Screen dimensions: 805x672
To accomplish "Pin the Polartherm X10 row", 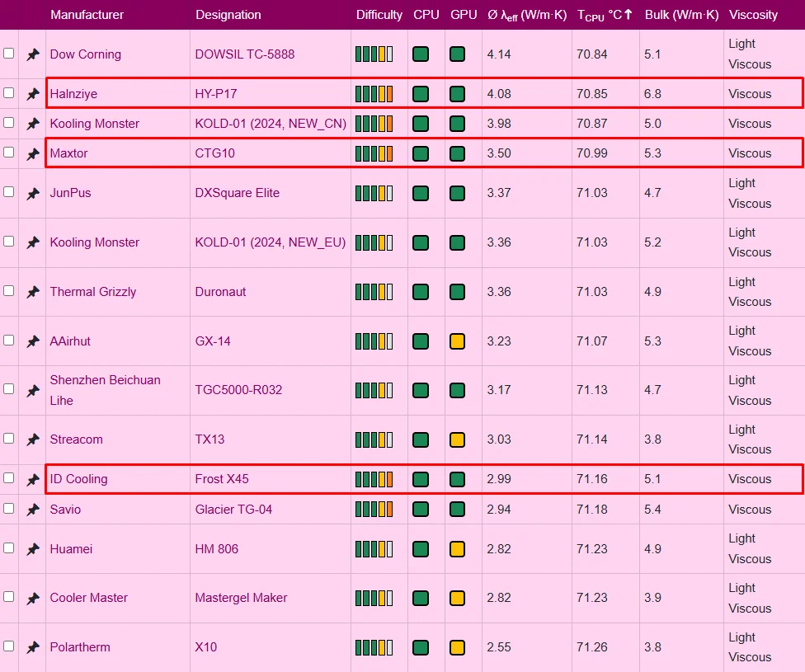I will click(33, 647).
